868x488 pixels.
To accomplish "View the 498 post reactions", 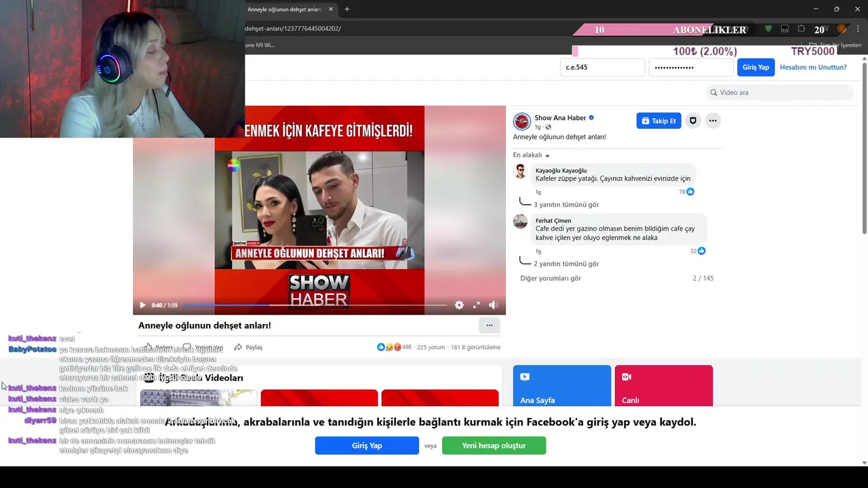I will click(x=395, y=347).
